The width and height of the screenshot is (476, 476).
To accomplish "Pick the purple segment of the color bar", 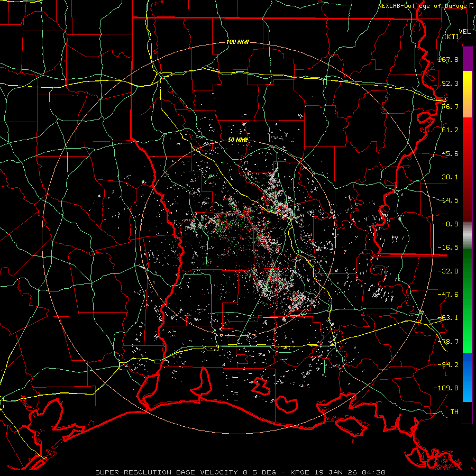I will click(x=467, y=59).
